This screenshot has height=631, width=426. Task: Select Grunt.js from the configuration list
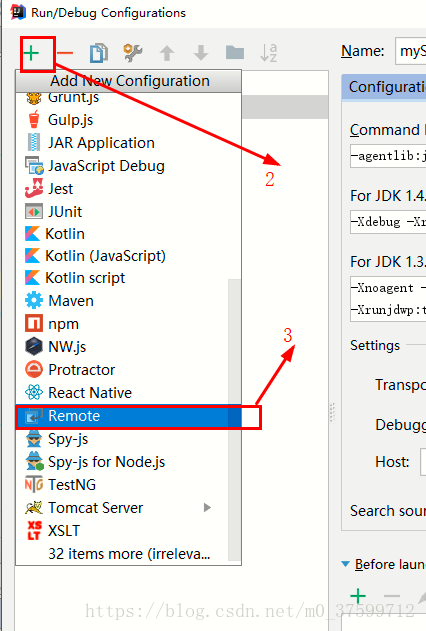point(128,97)
